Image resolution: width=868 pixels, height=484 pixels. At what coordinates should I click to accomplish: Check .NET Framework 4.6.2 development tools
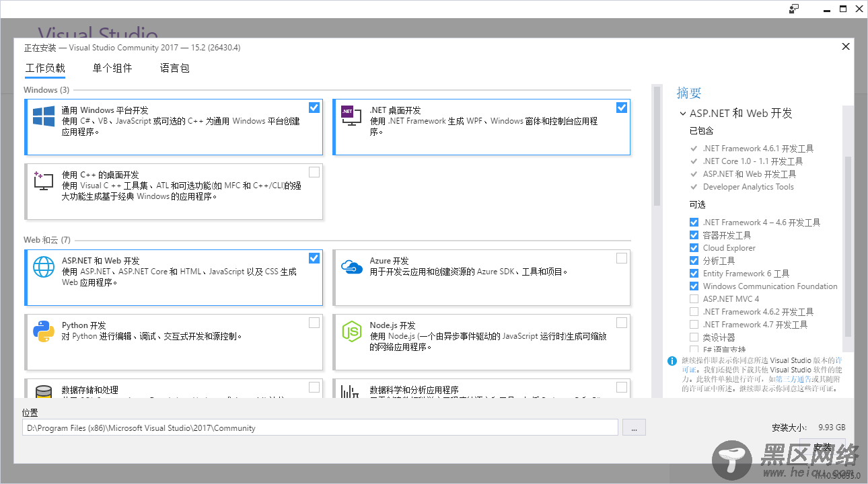[x=694, y=312]
